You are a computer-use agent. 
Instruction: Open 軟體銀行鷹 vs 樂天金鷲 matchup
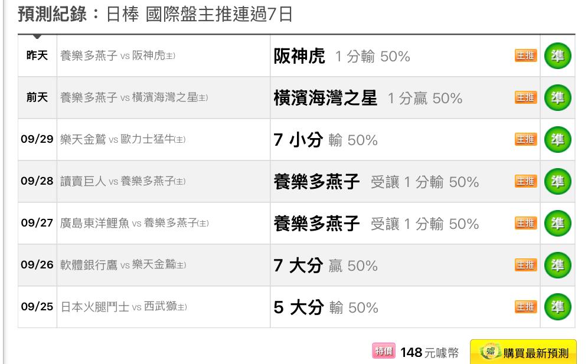(x=123, y=265)
